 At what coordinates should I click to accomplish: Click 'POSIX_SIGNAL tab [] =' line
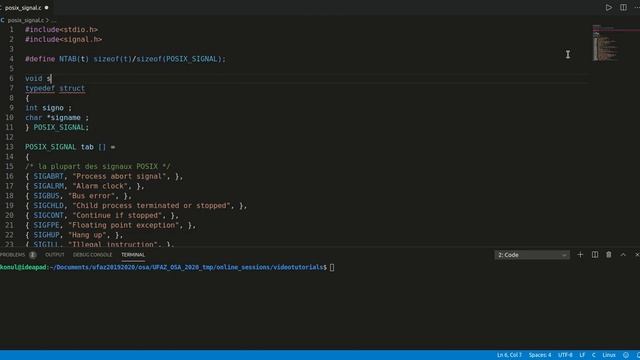click(x=70, y=147)
